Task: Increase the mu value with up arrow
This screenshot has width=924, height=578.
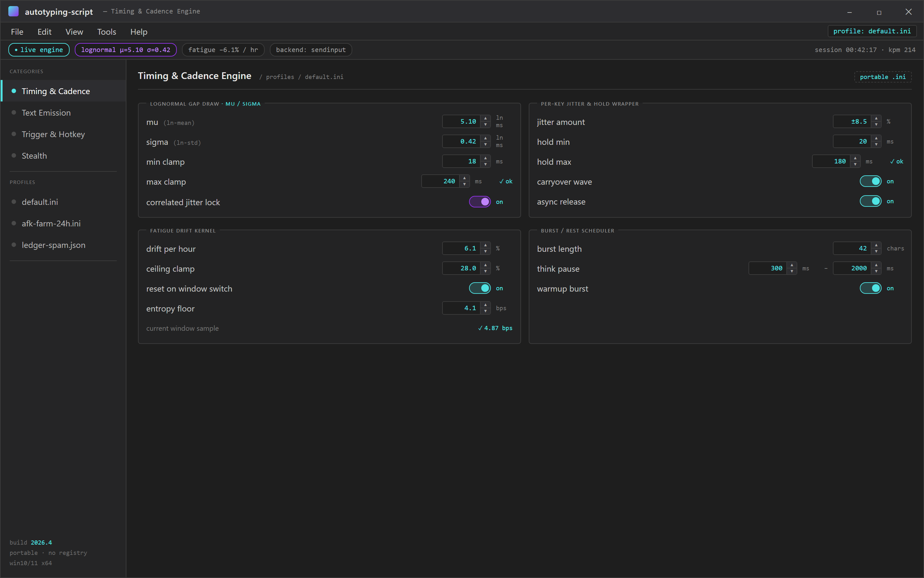Action: [x=485, y=118]
